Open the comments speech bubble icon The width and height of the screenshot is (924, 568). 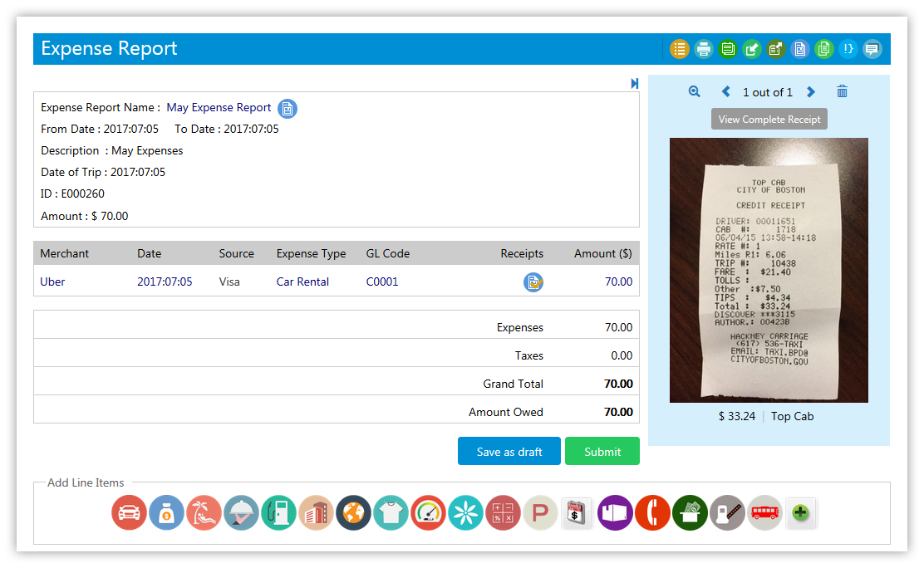pyautogui.click(x=872, y=49)
